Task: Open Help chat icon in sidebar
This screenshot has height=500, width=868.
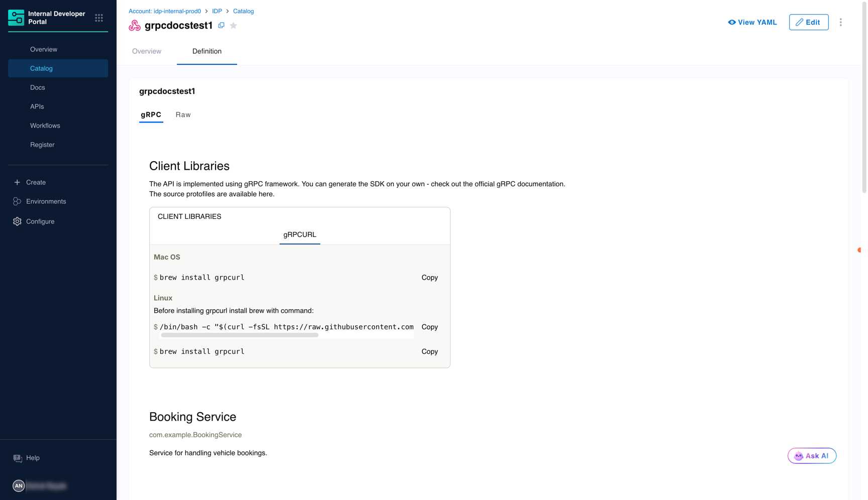Action: (18, 458)
